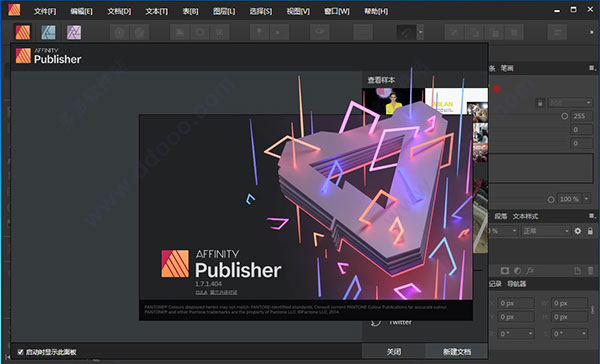The height and width of the screenshot is (364, 600).
Task: Open the 笔画 panel options menu icon
Action: [x=592, y=68]
